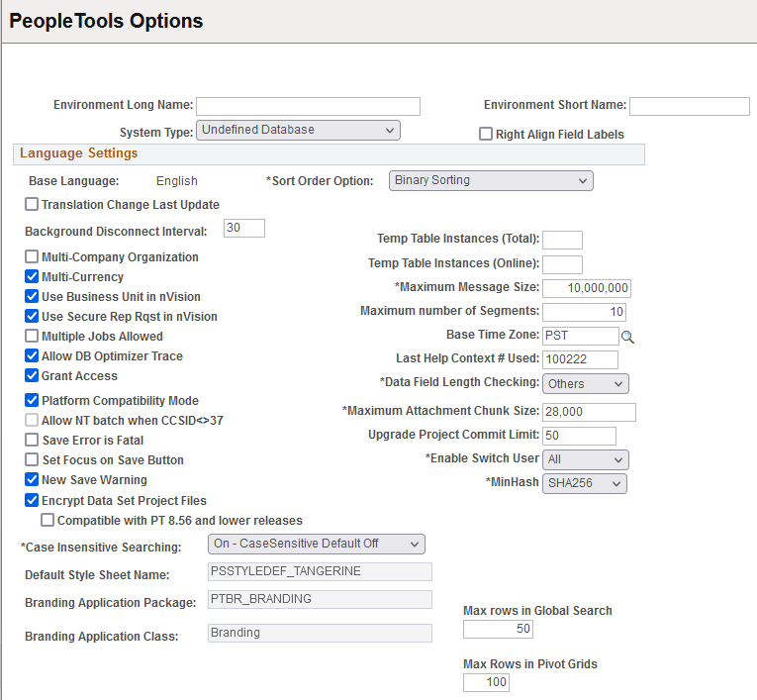
Task: Click Maximum number of Segments field
Action: click(x=584, y=312)
